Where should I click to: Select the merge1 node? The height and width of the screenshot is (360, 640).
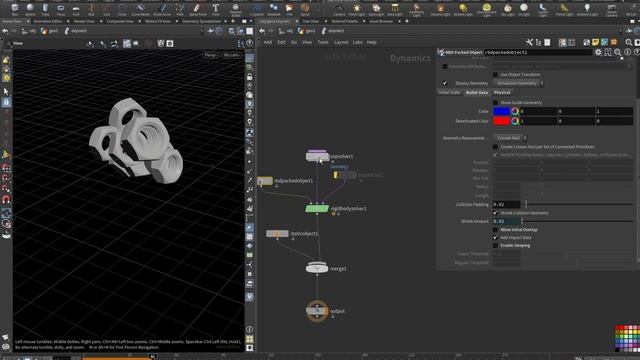(x=317, y=268)
